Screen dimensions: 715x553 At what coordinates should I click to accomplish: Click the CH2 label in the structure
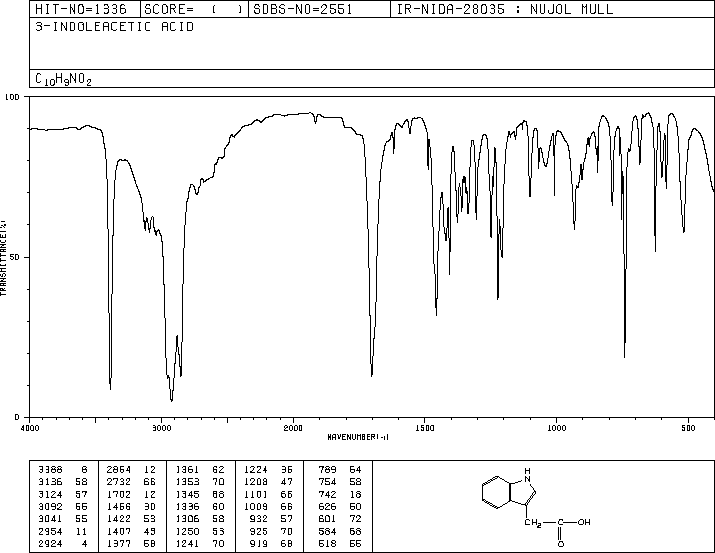(x=533, y=522)
